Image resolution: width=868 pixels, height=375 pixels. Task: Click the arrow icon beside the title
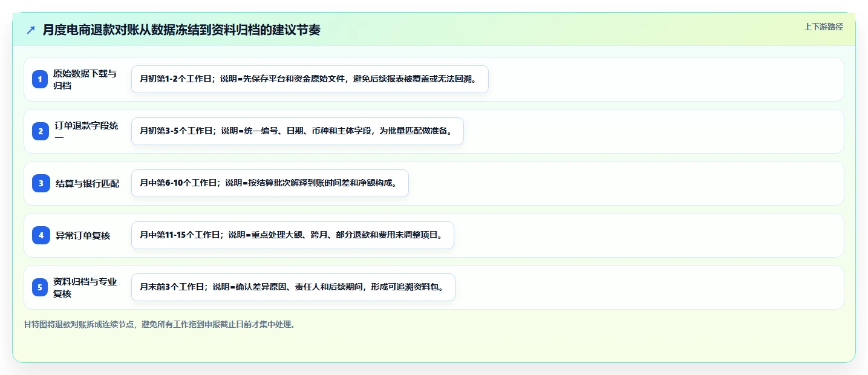(x=31, y=30)
